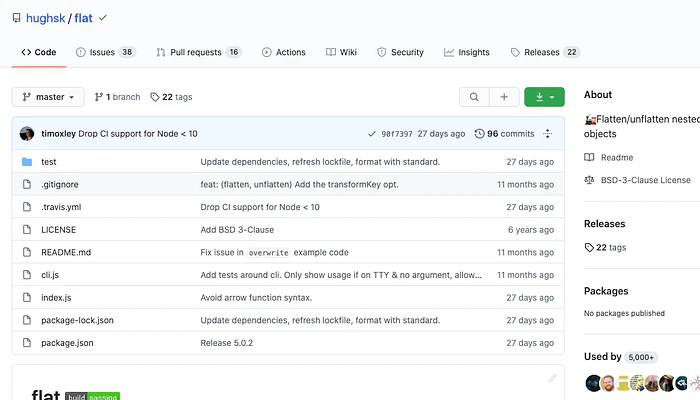The image size is (700, 400).
Task: Click the .travis.yml file icon
Action: (27, 207)
